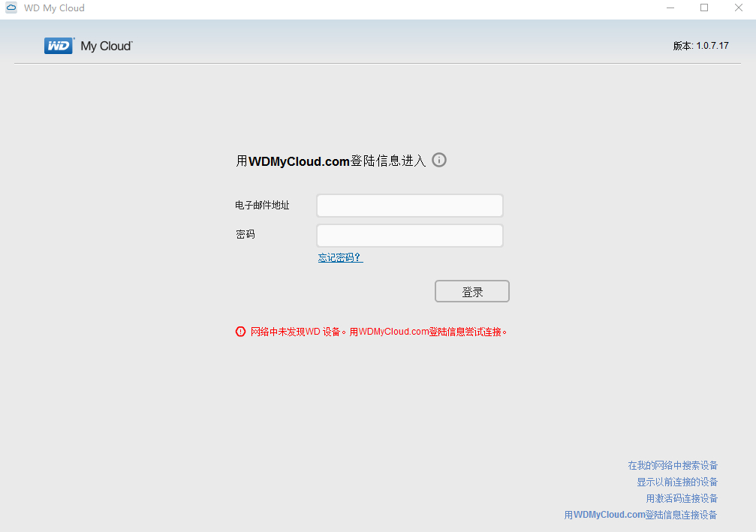Click the red warning icon in error message
The height and width of the screenshot is (532, 756).
click(x=240, y=332)
